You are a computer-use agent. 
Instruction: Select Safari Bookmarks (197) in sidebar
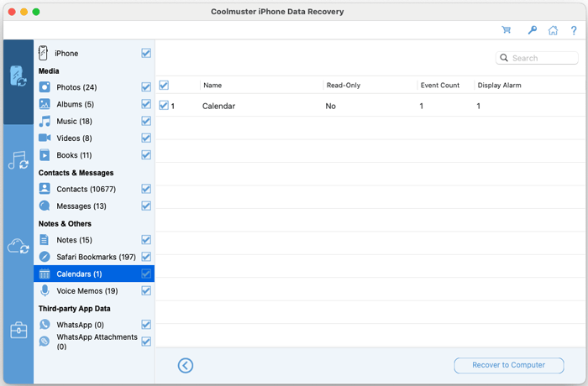[95, 257]
